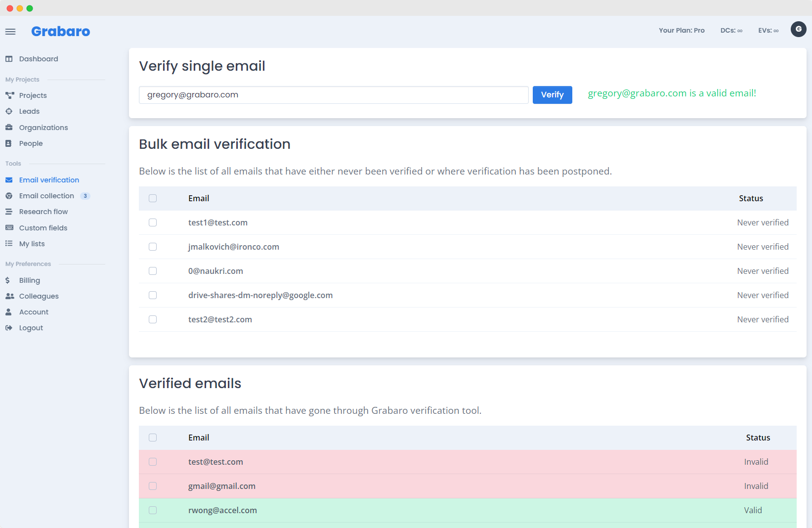Check the rwong@accel.com row checkbox
Screen dimensions: 812x528
[x=153, y=510]
